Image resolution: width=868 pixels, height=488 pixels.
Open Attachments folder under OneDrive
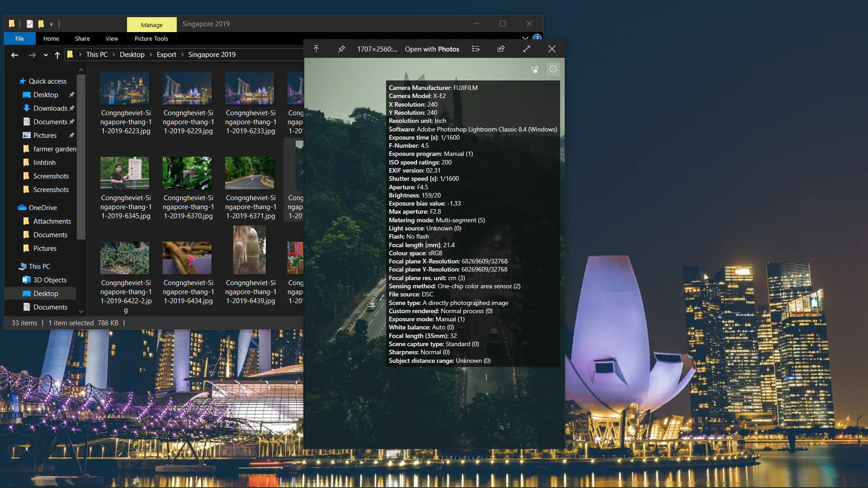click(x=52, y=221)
